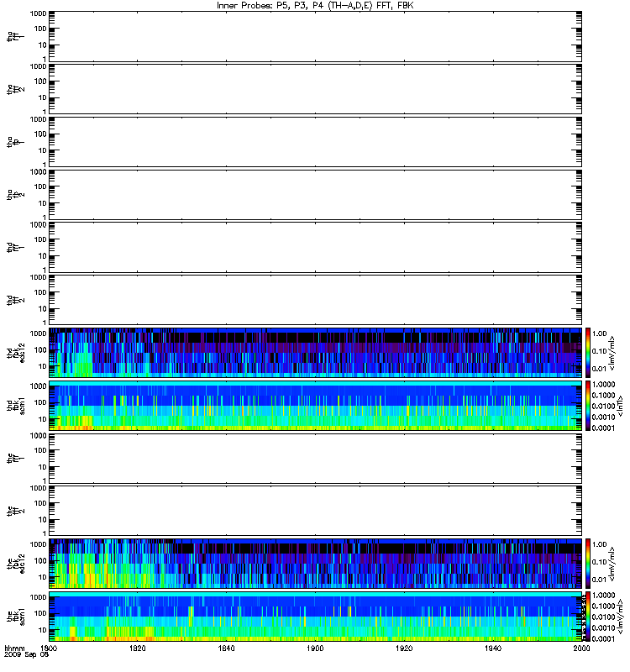
Task: Click the 1900 time axis label
Action: tap(315, 648)
